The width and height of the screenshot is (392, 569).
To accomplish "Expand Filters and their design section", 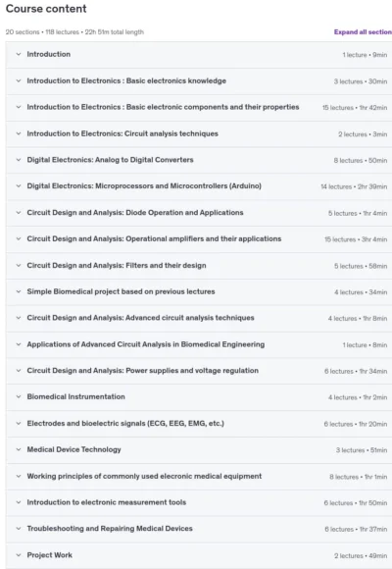I will (x=199, y=266).
